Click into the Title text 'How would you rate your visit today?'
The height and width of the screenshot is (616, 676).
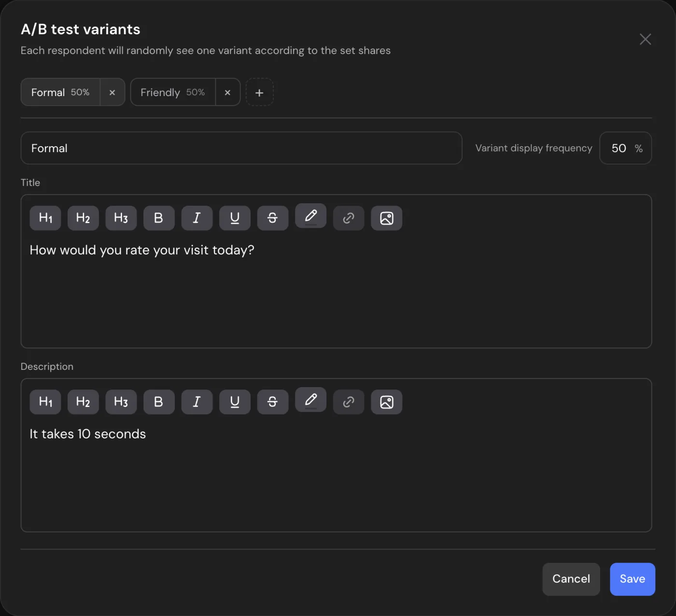tap(142, 250)
